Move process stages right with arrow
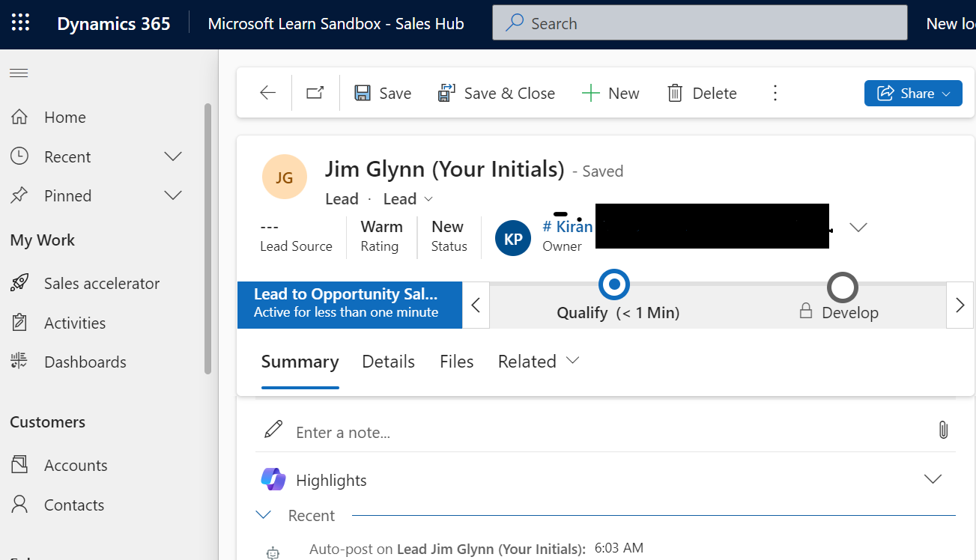Image resolution: width=976 pixels, height=560 pixels. pyautogui.click(x=960, y=305)
